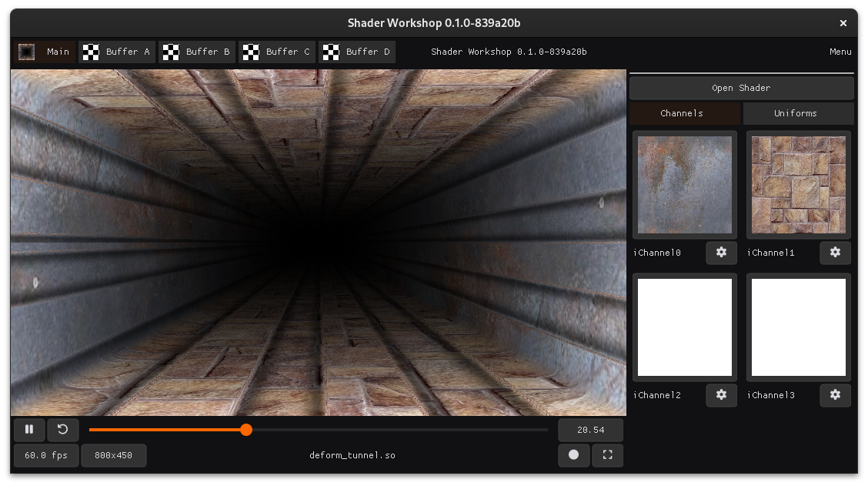868x486 pixels.
Task: Open iChannel3 settings gear
Action: click(x=836, y=395)
